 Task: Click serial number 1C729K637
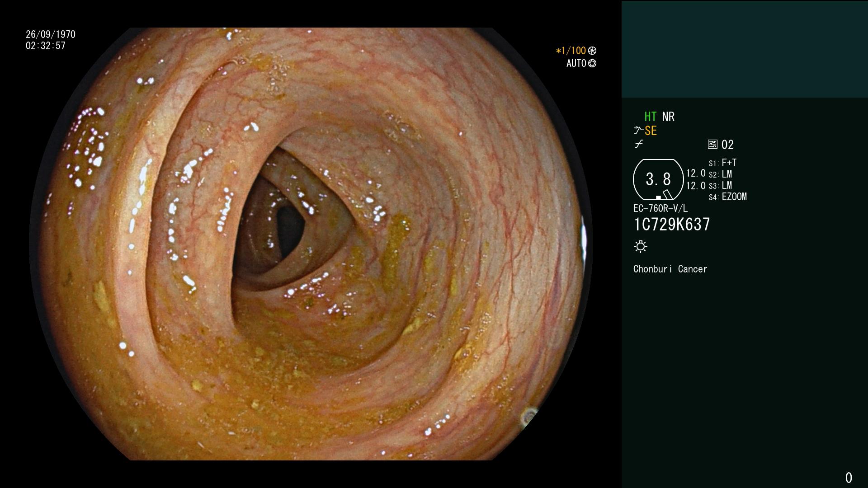pos(672,224)
